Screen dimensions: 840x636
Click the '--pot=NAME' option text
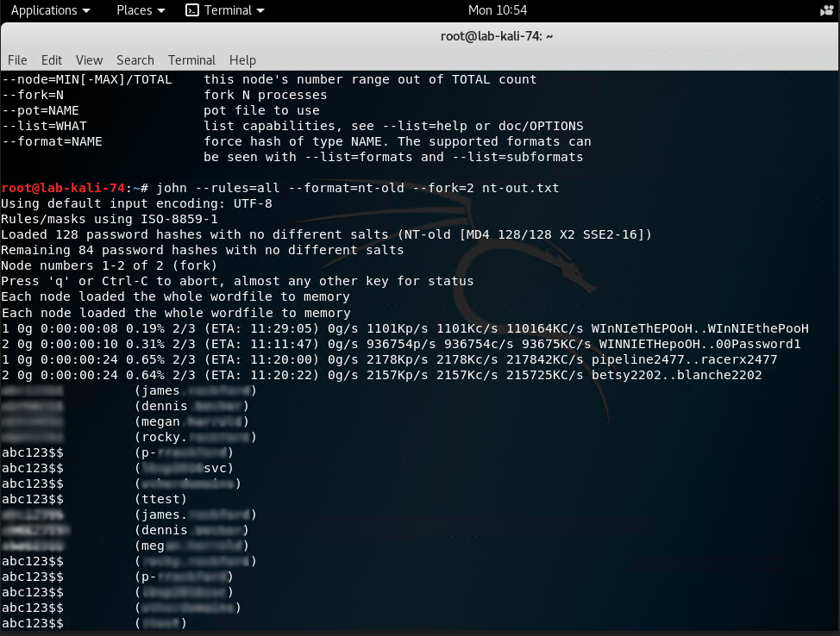click(x=41, y=110)
